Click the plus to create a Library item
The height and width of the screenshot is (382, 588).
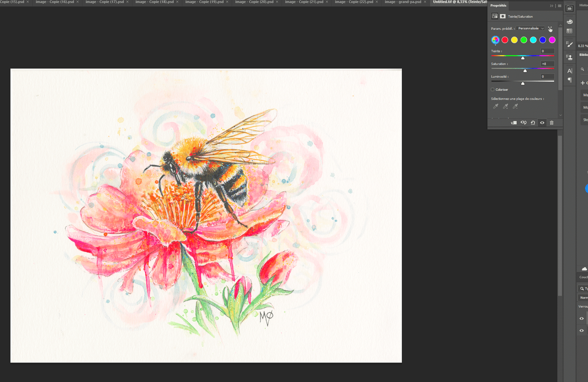tap(583, 83)
